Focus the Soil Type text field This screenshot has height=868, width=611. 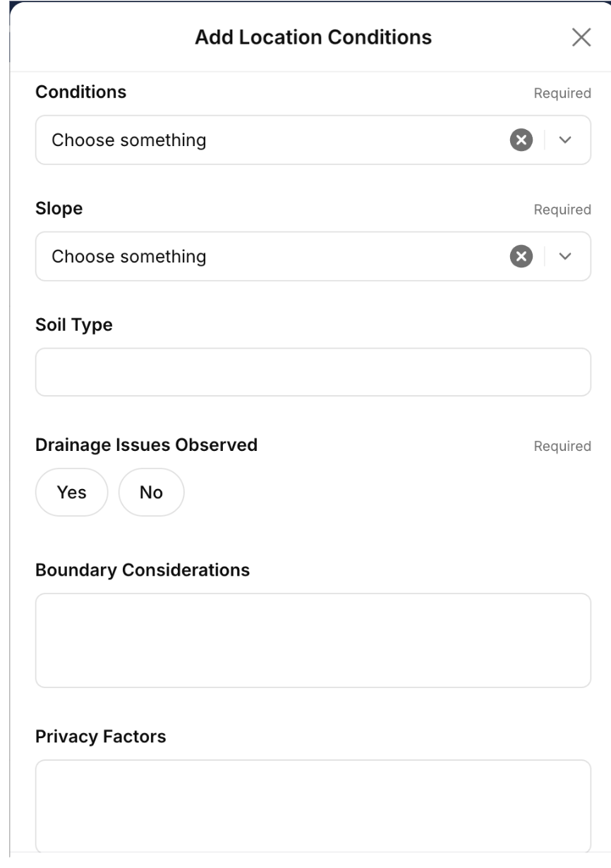pyautogui.click(x=313, y=372)
